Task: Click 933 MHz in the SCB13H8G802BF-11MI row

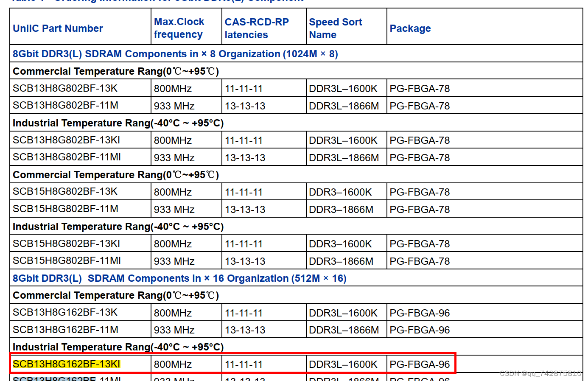Action: (x=174, y=158)
